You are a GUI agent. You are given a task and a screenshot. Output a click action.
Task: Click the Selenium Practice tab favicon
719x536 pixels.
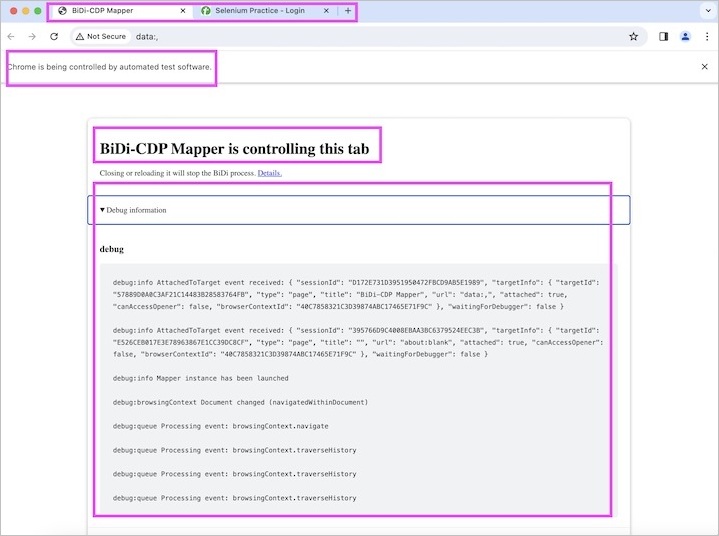point(206,11)
